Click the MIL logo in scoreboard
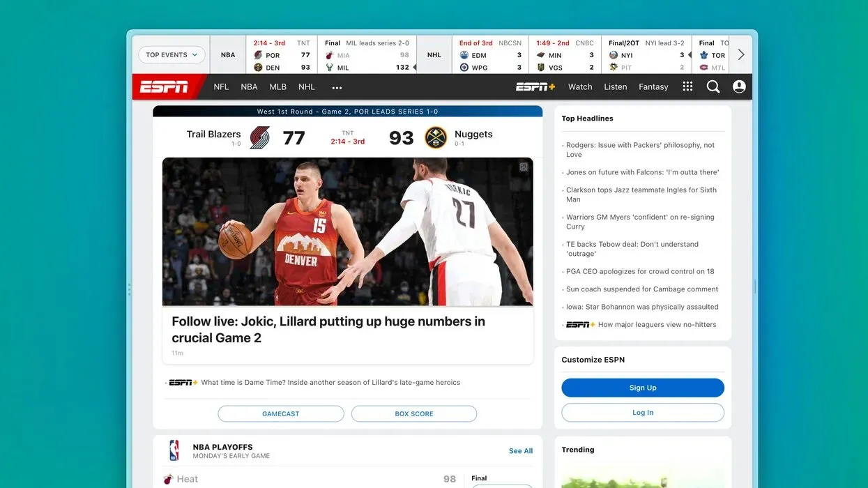 (330, 68)
